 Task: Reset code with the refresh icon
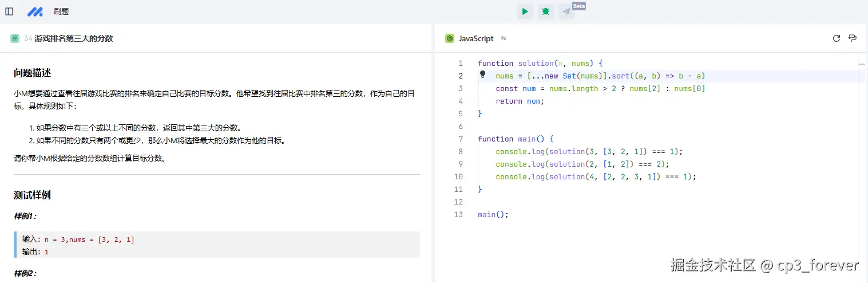point(836,38)
